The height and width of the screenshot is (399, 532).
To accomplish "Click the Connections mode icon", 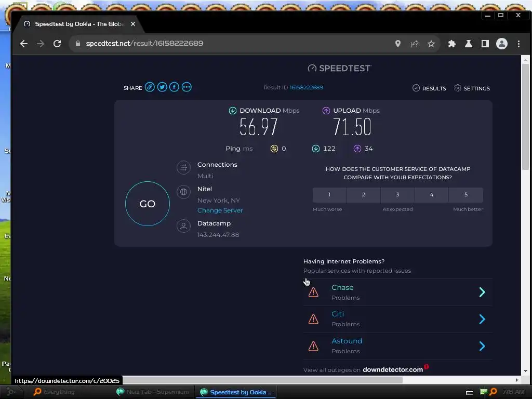I will coord(183,167).
